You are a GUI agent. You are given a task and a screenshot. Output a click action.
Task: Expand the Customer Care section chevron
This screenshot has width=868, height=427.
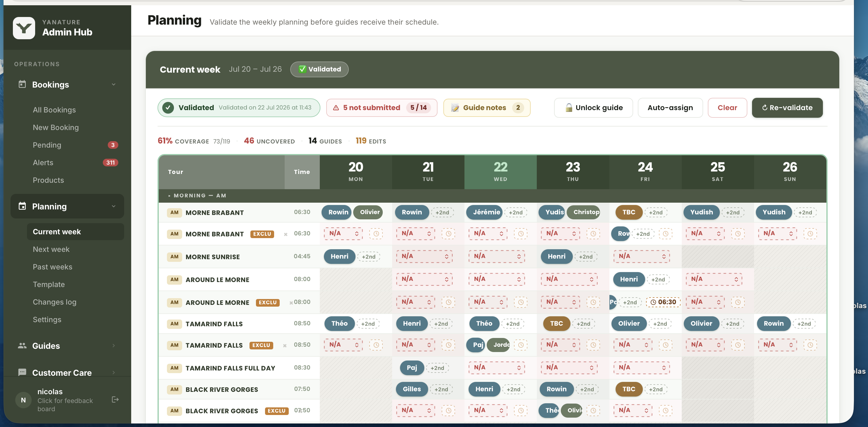pos(114,373)
